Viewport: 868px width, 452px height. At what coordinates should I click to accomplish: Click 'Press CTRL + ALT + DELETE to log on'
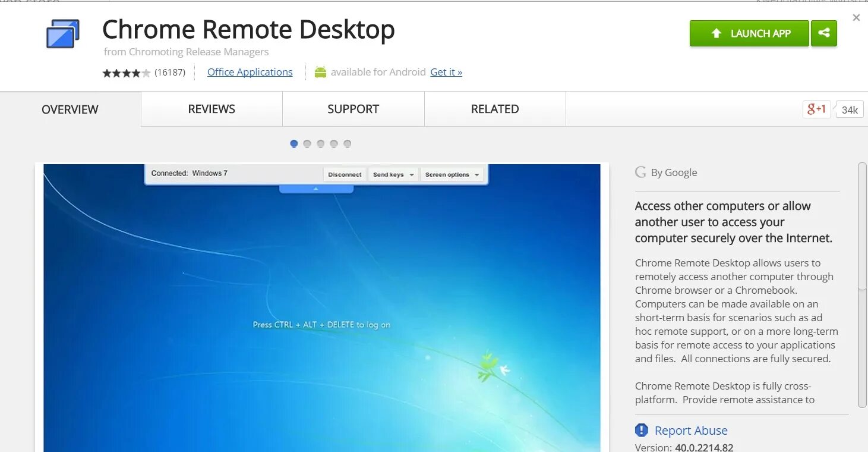coord(321,325)
